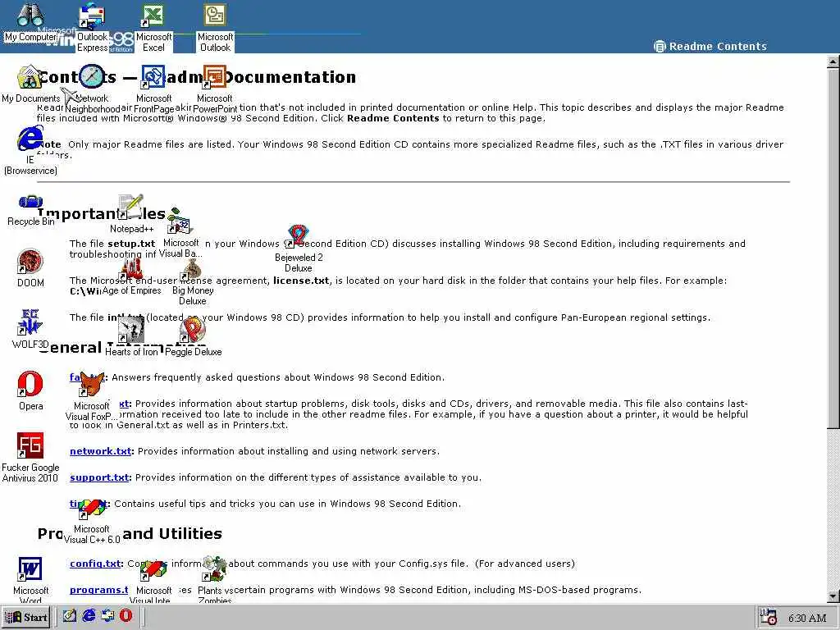Open the My Computer desktop icon
Image resolution: width=840 pixels, height=630 pixels.
[30, 22]
